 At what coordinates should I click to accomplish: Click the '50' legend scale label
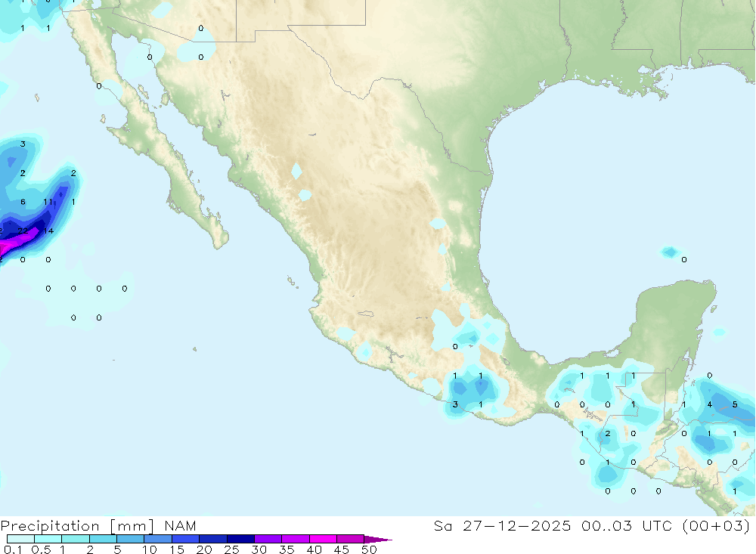point(369,549)
